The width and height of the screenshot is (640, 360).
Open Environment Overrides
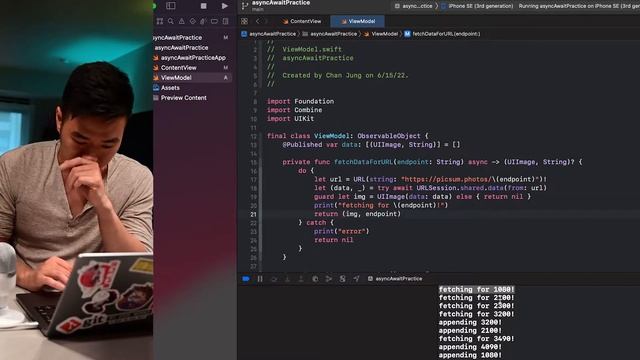[x=342, y=279]
